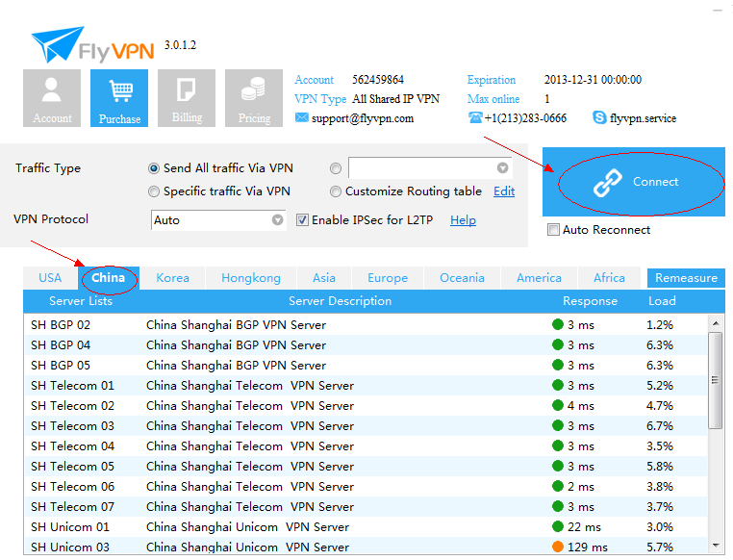Click the Skype icon beside flyvpn.service

pyautogui.click(x=599, y=117)
